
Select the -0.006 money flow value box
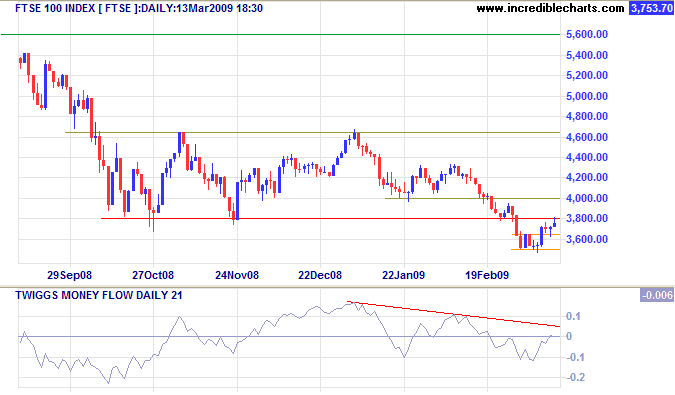656,295
